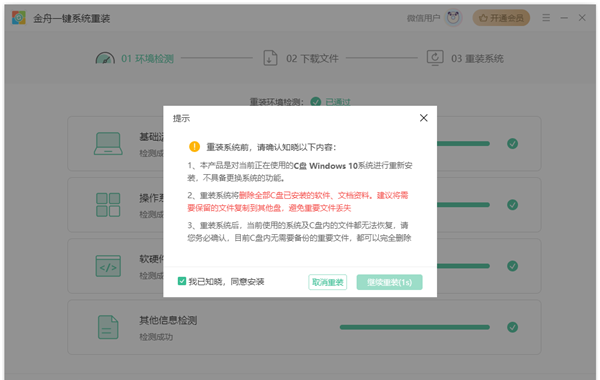Click the download file step icon

pos(270,58)
